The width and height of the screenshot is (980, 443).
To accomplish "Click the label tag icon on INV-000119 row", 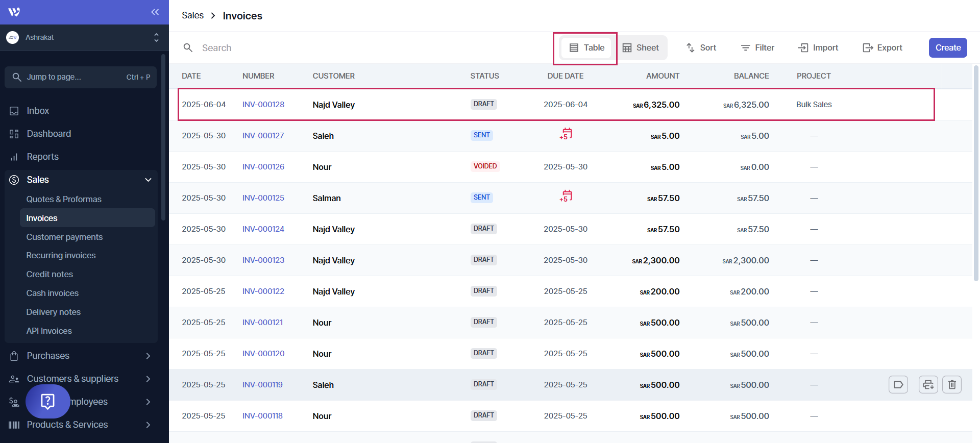I will (898, 384).
